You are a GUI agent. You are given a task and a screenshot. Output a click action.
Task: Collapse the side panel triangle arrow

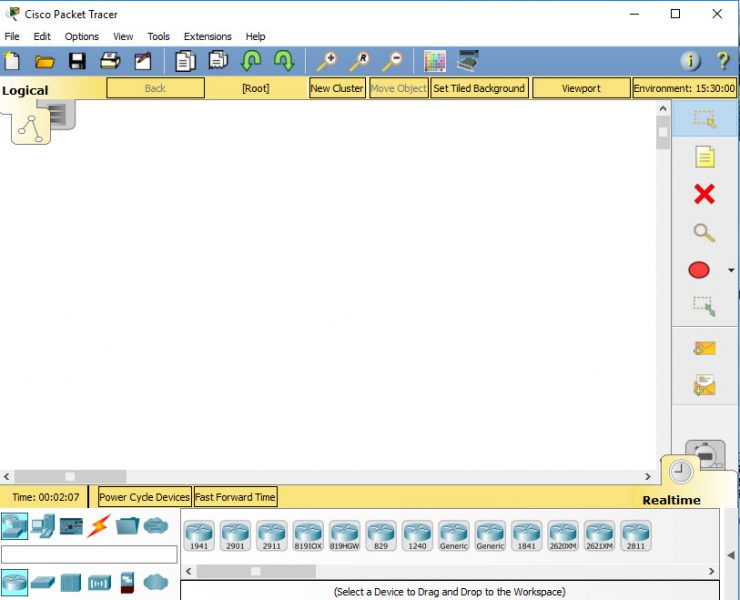point(731,556)
